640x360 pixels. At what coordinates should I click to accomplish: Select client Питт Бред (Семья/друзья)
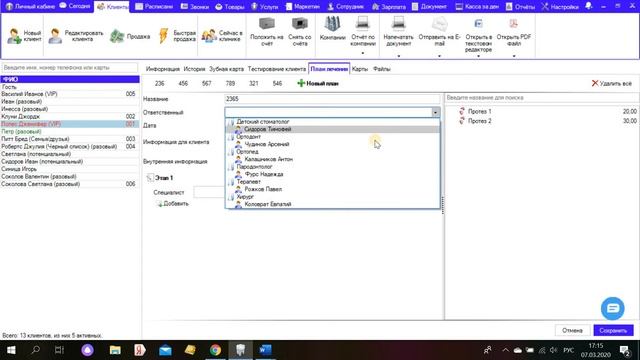click(70, 139)
